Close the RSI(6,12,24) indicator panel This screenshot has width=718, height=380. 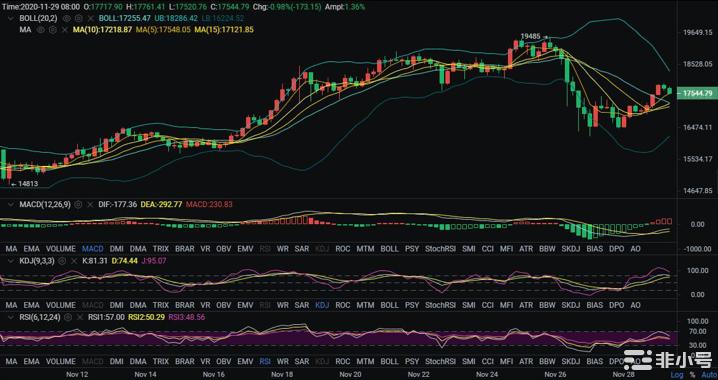point(80,317)
